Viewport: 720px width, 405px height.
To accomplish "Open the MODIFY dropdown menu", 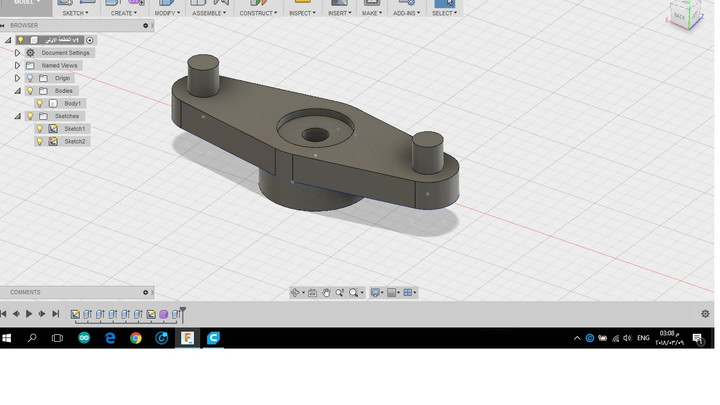I will coord(167,13).
